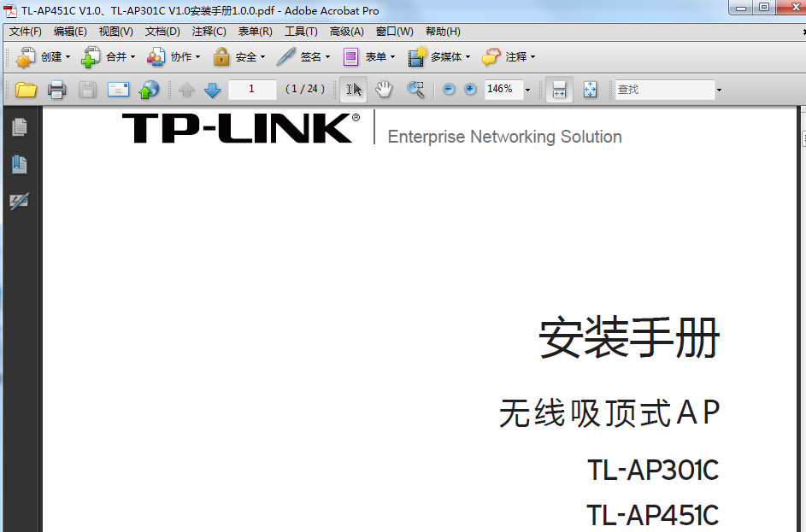Open the Advanced (高级) menu
This screenshot has width=806, height=532.
click(x=347, y=32)
